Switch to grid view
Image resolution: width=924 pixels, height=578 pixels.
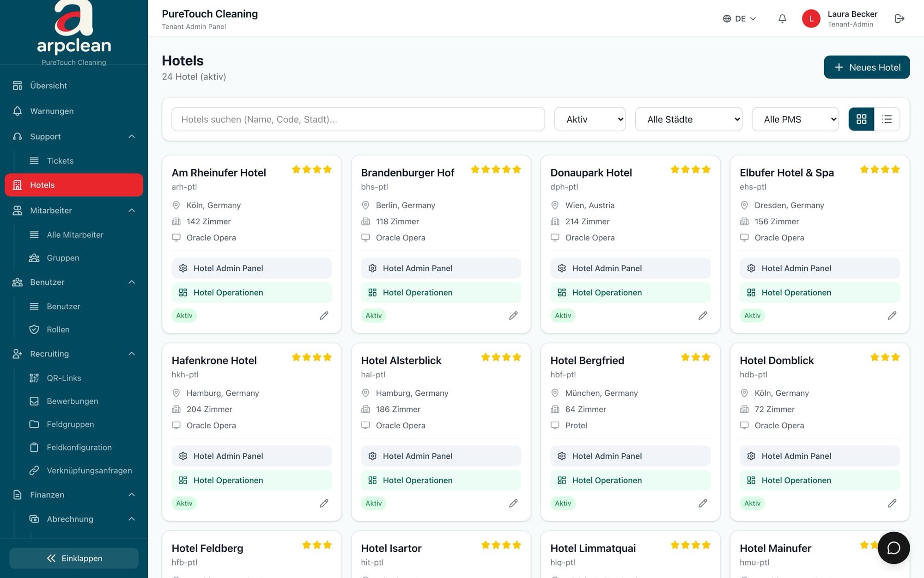click(x=861, y=119)
